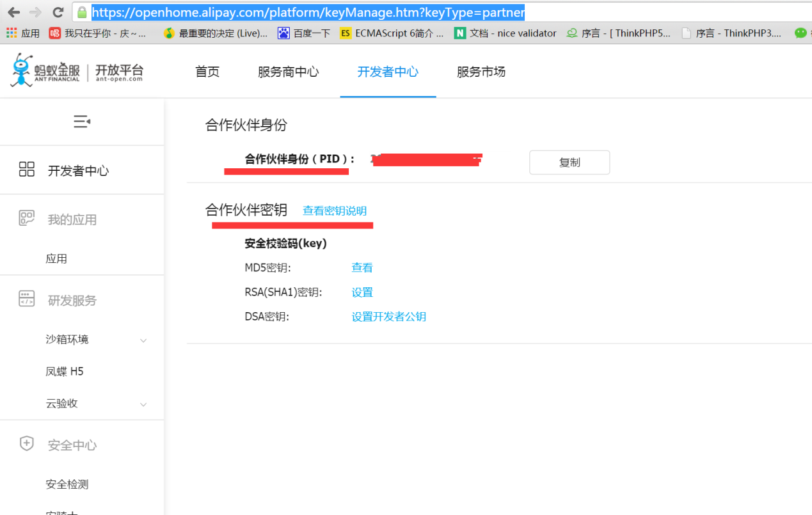The image size is (812, 515).
Task: Click 查看 next to MD5密钥
Action: (362, 268)
